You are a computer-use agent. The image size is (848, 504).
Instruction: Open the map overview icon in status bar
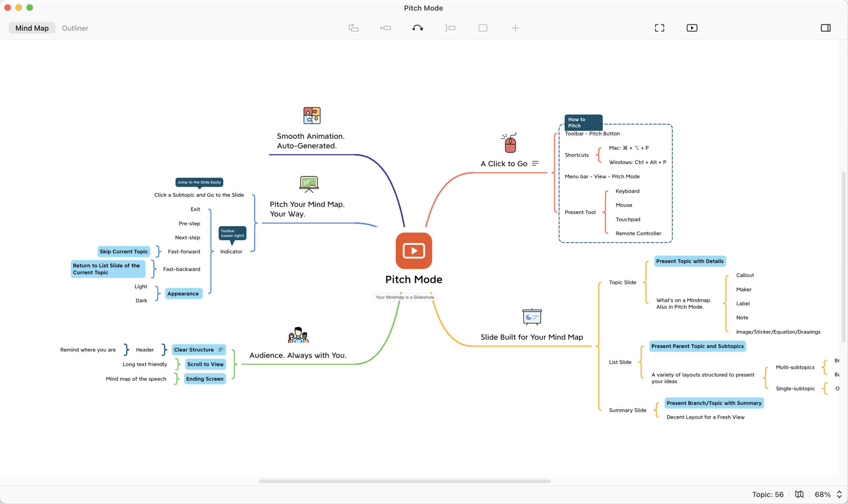tap(799, 494)
